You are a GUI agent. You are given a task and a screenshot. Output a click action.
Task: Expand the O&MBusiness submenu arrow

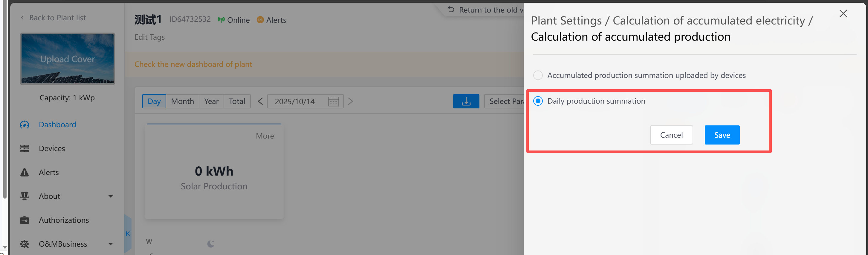[111, 244]
